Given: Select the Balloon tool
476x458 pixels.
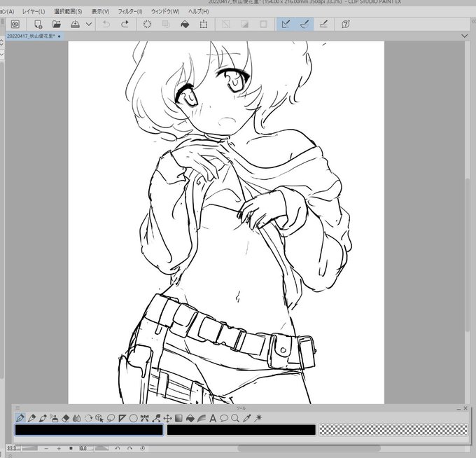Looking at the screenshot, I should pyautogui.click(x=224, y=418).
